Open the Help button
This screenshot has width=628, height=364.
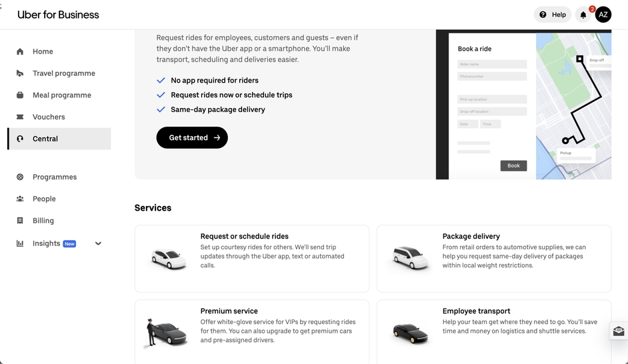tap(553, 15)
